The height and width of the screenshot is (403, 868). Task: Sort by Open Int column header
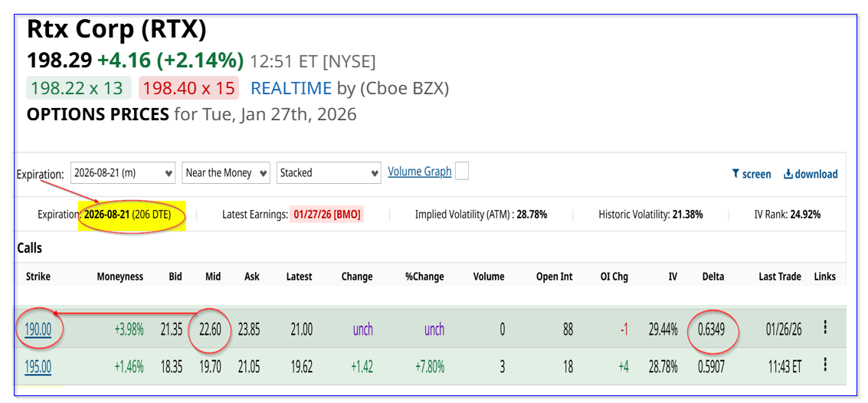click(x=554, y=277)
